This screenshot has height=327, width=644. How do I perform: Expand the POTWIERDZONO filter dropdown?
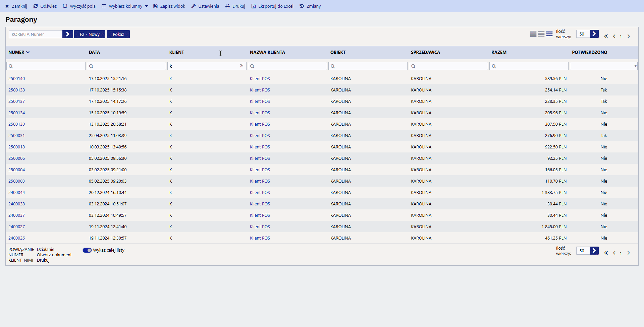[x=635, y=66]
